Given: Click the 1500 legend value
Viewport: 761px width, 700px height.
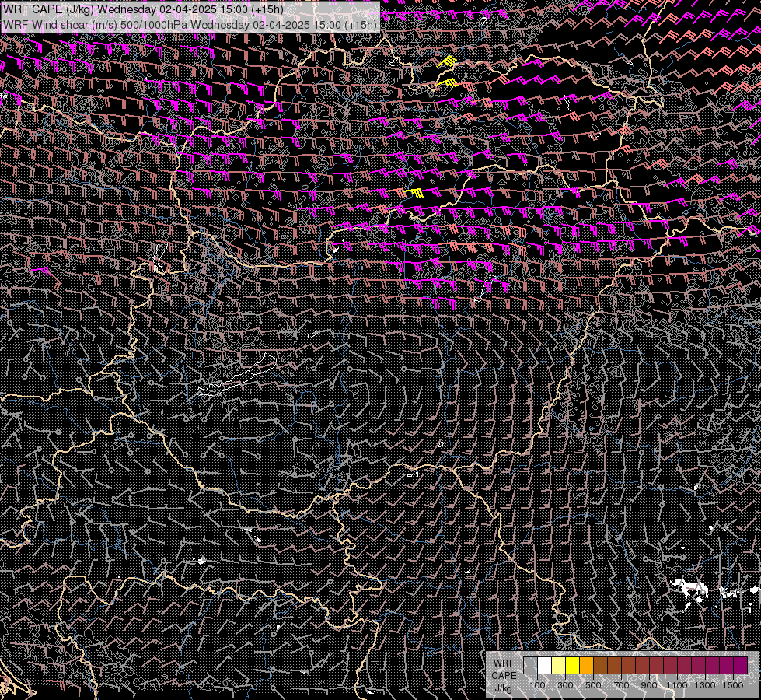Looking at the screenshot, I should [733, 685].
